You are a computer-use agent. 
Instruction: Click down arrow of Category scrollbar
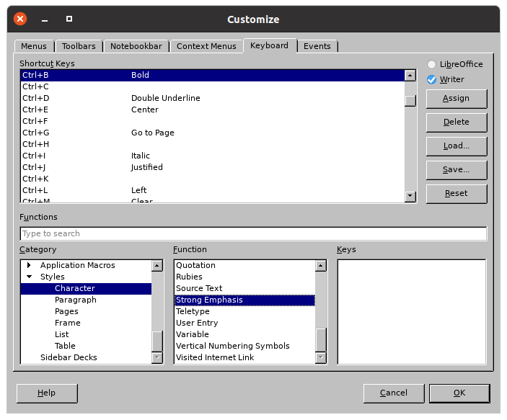[157, 357]
